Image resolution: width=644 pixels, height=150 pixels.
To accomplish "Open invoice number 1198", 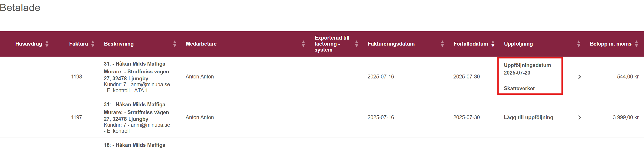I will (76, 77).
